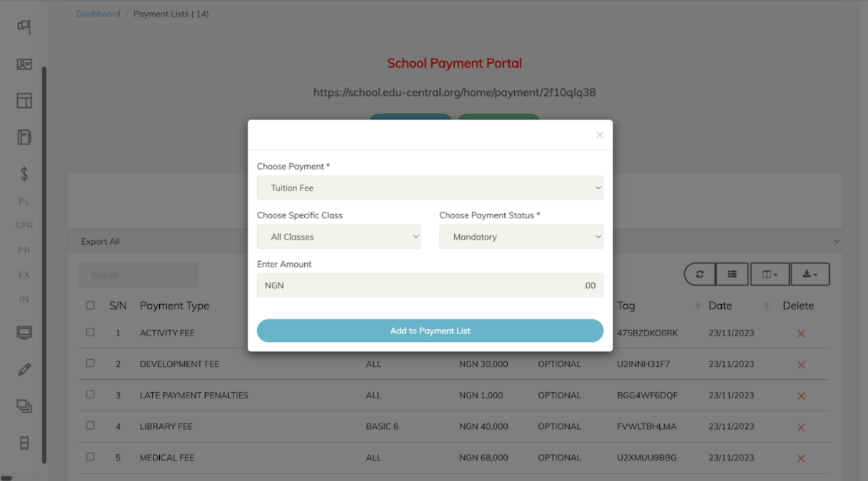Viewport: 868px width, 481px height.
Task: Click the pencil edit icon in sidebar
Action: [x=24, y=370]
